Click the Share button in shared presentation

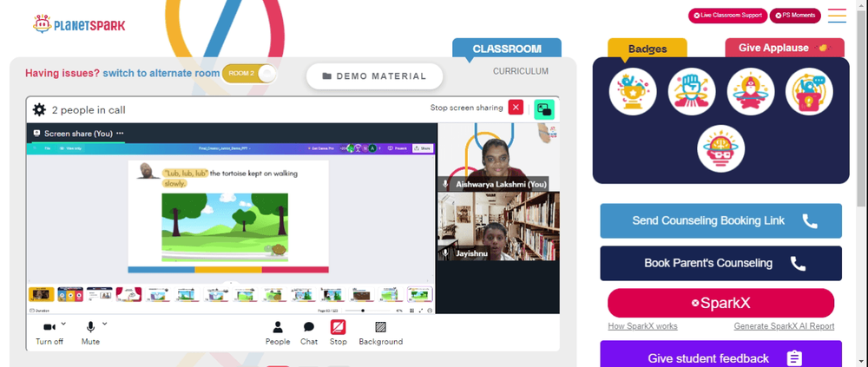[x=423, y=148]
